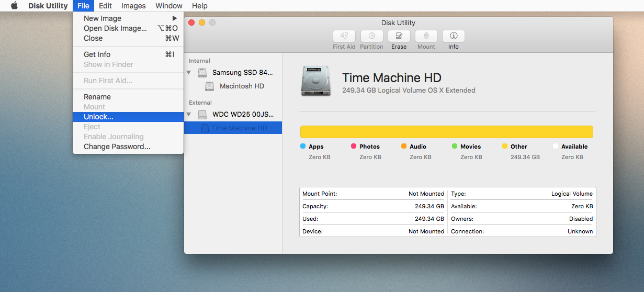Image resolution: width=644 pixels, height=292 pixels.
Task: Click the Mount Point value Not Mounted
Action: pos(426,194)
